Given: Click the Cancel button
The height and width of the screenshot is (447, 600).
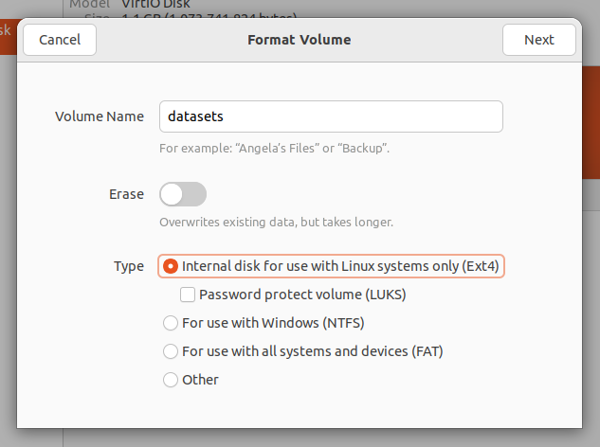Looking at the screenshot, I should point(59,40).
